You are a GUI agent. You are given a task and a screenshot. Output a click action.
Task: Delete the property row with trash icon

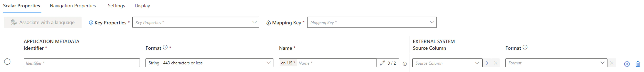[x=638, y=64]
